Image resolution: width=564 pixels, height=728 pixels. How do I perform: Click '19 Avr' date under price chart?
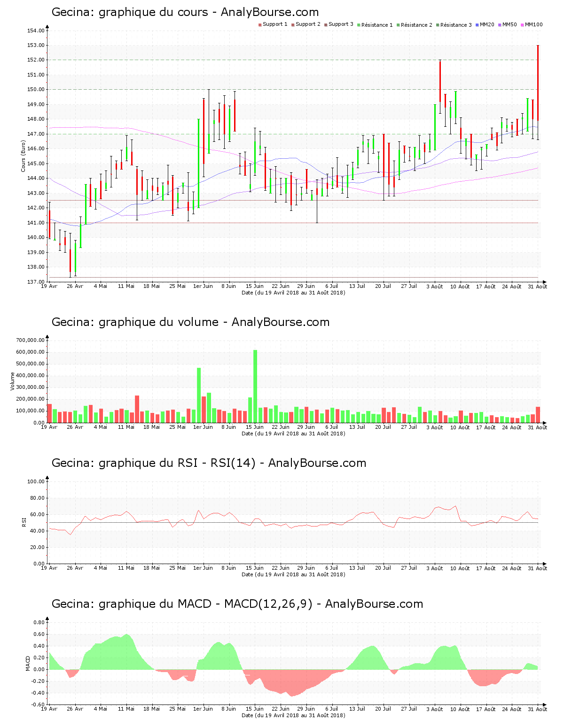tap(49, 286)
